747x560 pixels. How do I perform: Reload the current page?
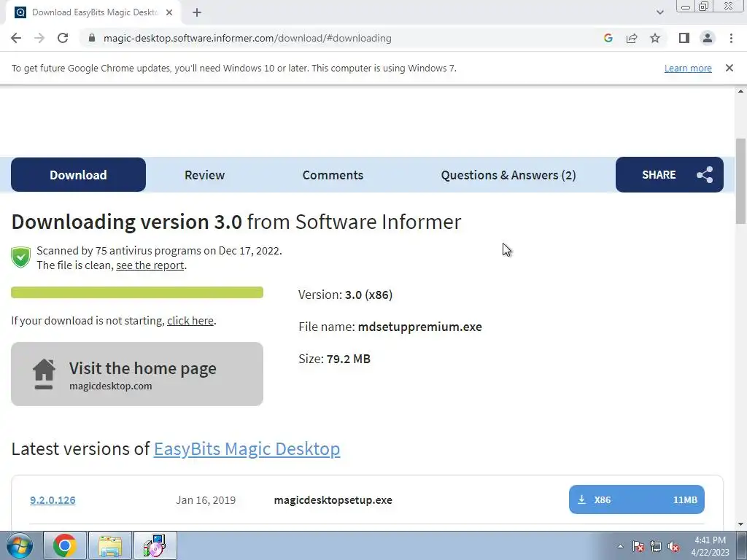tap(63, 38)
